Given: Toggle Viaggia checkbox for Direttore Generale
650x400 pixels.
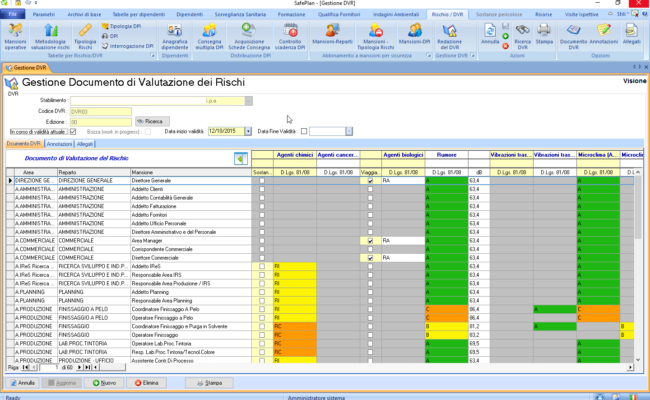Looking at the screenshot, I should coord(370,181).
